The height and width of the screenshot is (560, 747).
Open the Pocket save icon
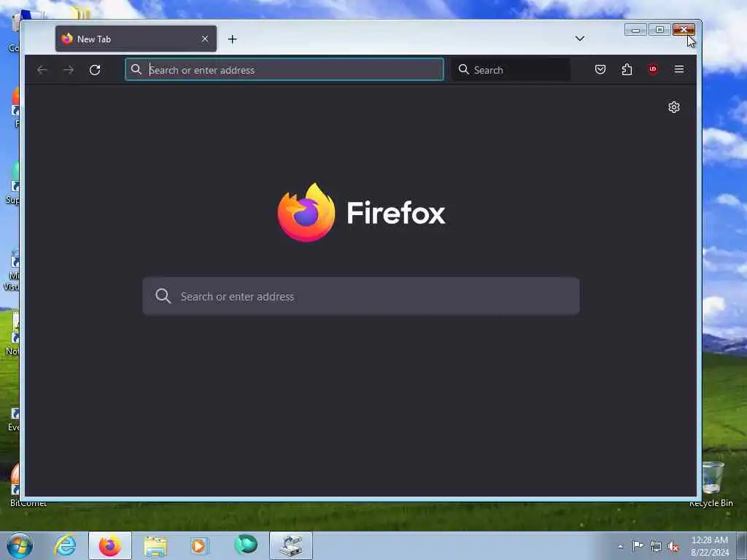pyautogui.click(x=600, y=69)
